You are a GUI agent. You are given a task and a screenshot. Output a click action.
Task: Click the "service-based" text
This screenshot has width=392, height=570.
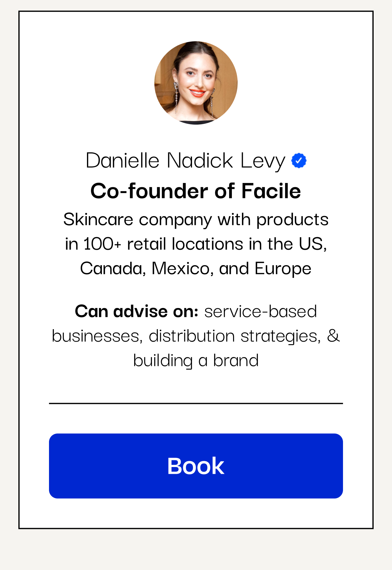point(260,311)
